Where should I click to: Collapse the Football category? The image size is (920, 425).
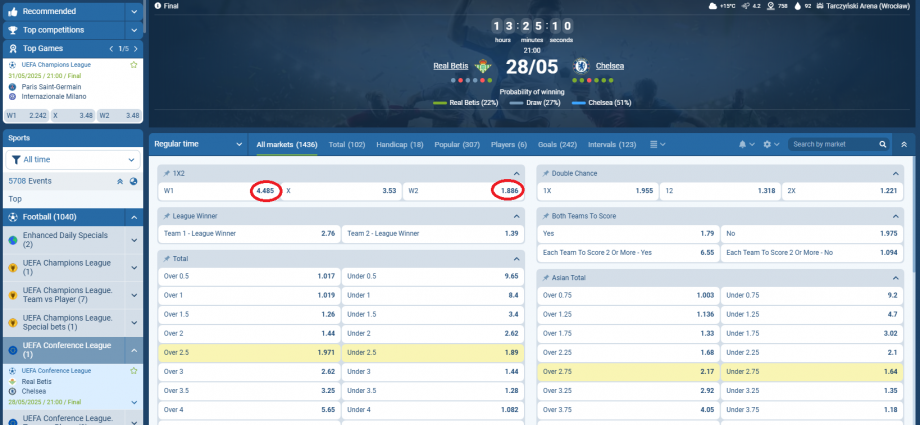point(134,217)
